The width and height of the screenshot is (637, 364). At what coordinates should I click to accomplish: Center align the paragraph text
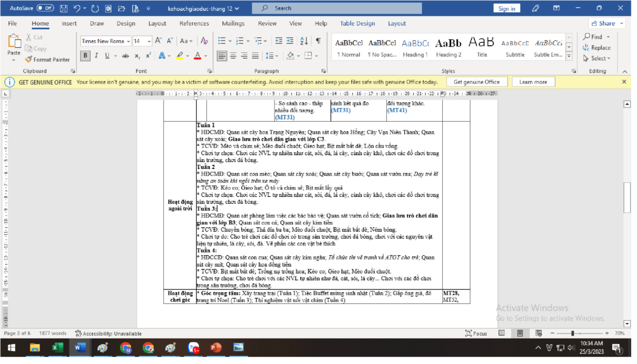tap(233, 56)
